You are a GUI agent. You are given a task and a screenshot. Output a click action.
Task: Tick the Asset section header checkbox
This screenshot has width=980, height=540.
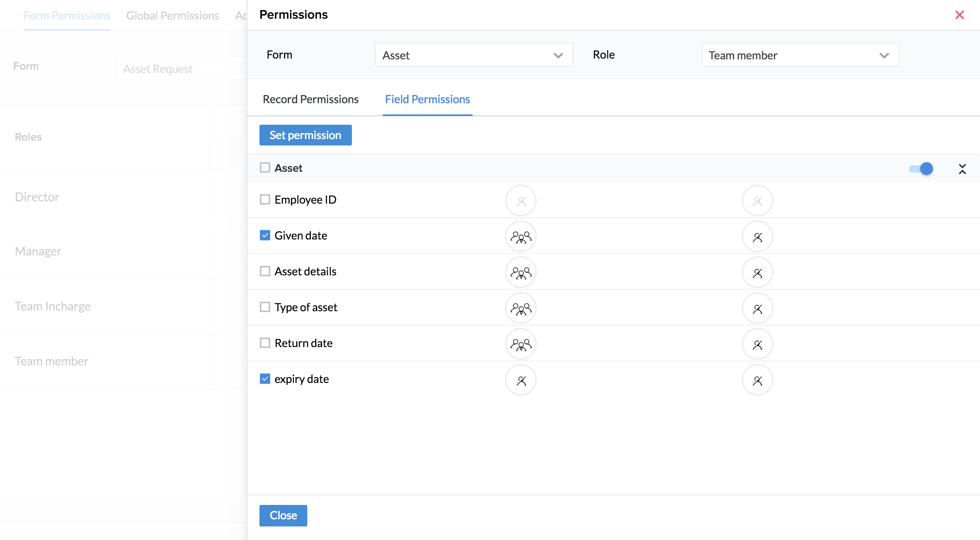(265, 168)
